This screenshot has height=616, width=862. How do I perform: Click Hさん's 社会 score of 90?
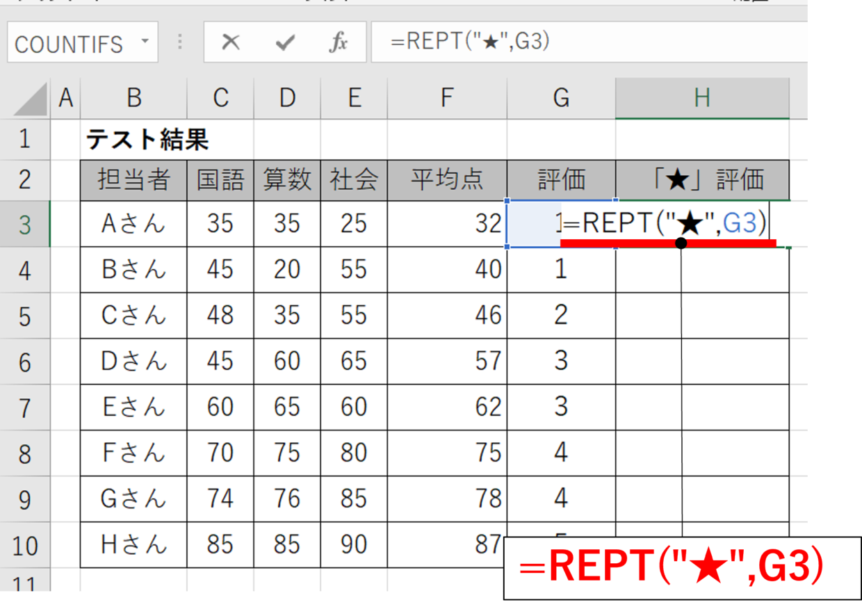pyautogui.click(x=354, y=544)
